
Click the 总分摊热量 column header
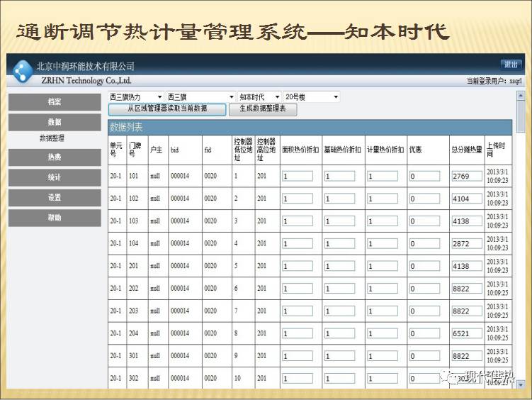467,150
